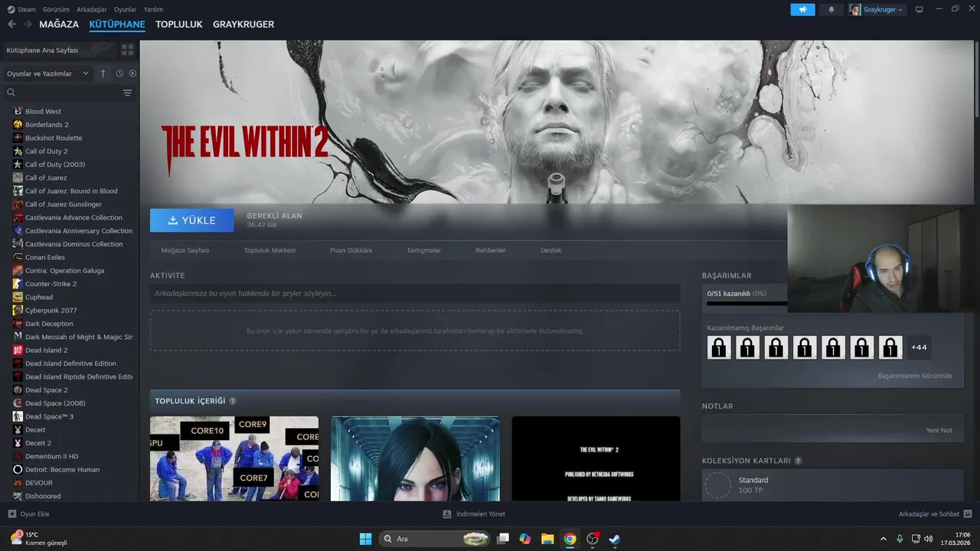Click the Detroit: Become Human icon

(18, 469)
